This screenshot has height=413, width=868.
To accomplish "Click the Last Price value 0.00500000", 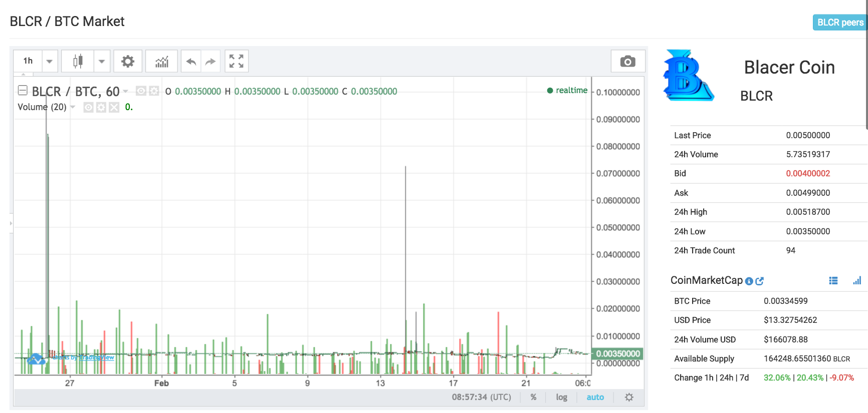I will pos(808,135).
